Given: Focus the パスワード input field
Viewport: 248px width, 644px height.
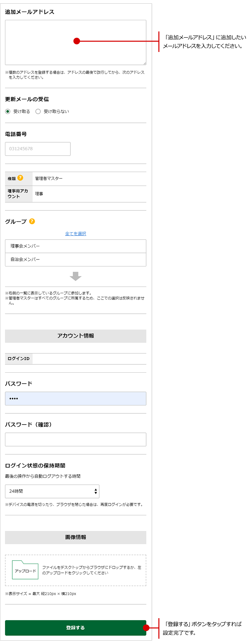Looking at the screenshot, I should [75, 399].
